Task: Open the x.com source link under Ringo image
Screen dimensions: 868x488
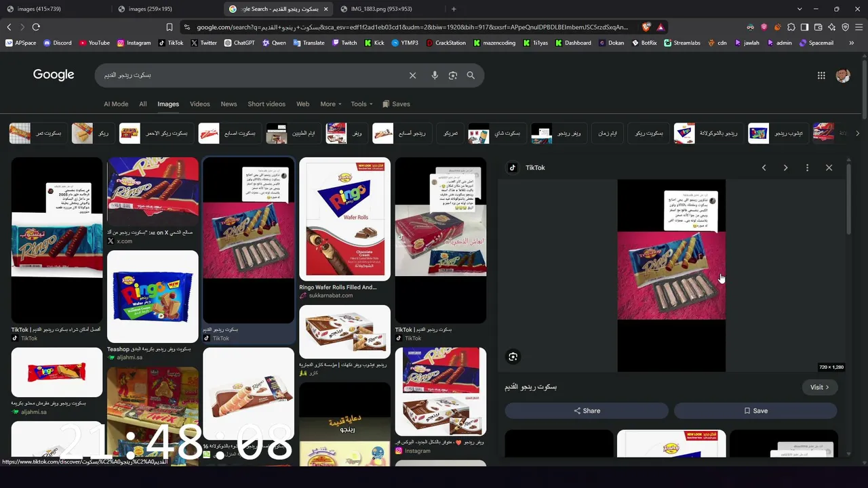Action: coord(124,241)
